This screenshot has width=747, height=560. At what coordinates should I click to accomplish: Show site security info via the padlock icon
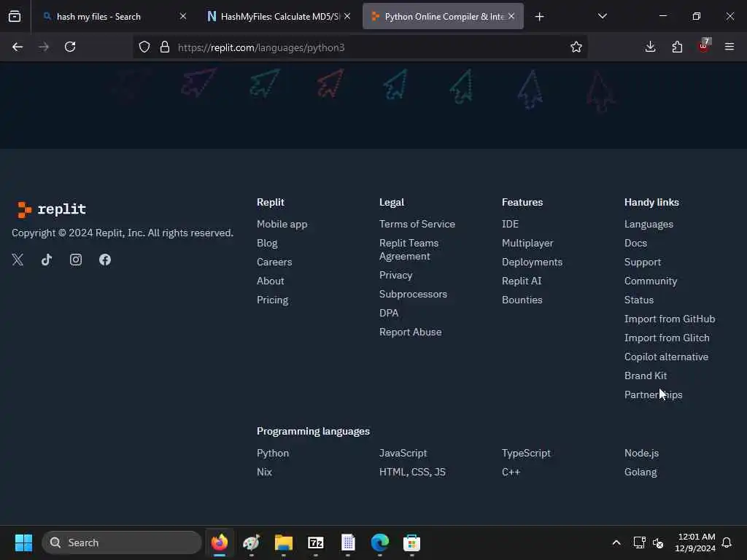(165, 47)
